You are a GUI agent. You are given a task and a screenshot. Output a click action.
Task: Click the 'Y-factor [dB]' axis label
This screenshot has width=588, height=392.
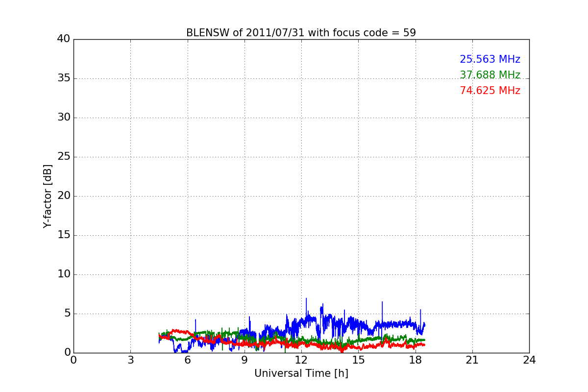tap(48, 196)
